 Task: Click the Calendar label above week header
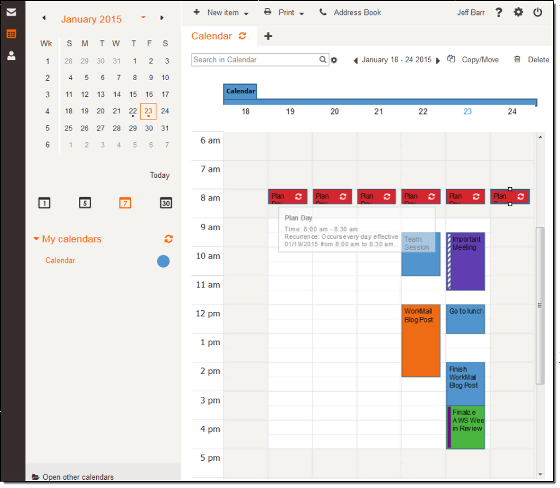(x=240, y=91)
